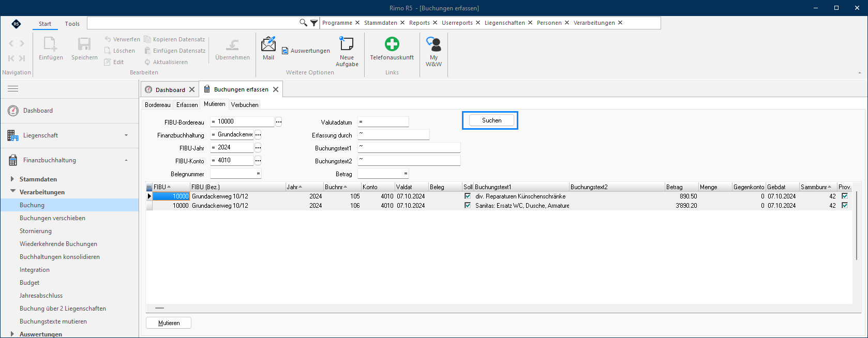Expand the Liegenschaft section in the sidebar
Viewport: 868px width, 338px height.
(126, 135)
